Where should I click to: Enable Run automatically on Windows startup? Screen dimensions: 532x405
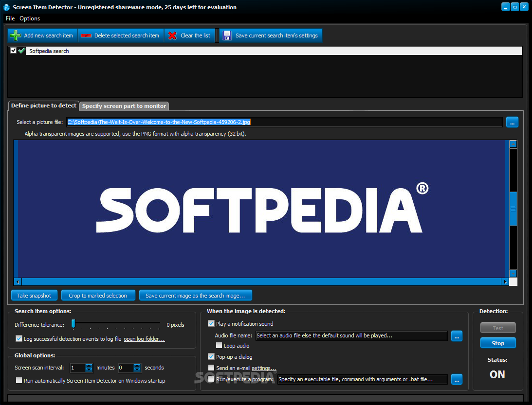pos(19,380)
